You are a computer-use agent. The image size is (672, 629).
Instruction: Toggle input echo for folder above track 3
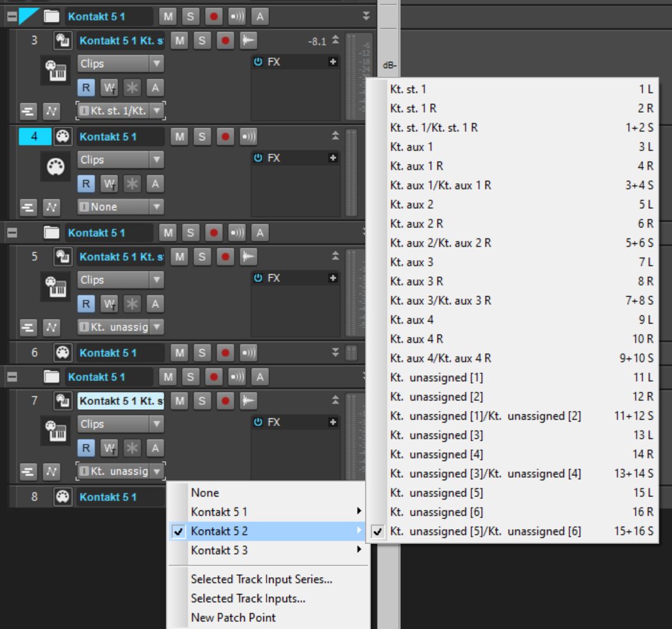coord(236,17)
